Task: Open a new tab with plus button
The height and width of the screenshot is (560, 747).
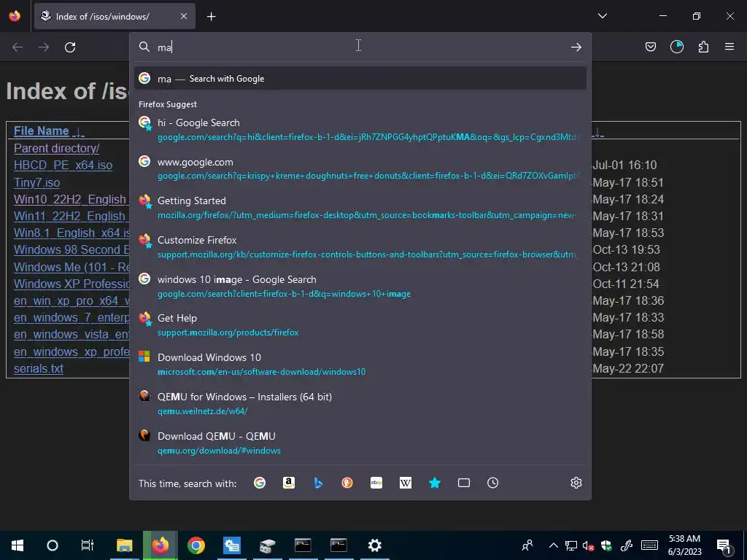Action: (x=211, y=17)
